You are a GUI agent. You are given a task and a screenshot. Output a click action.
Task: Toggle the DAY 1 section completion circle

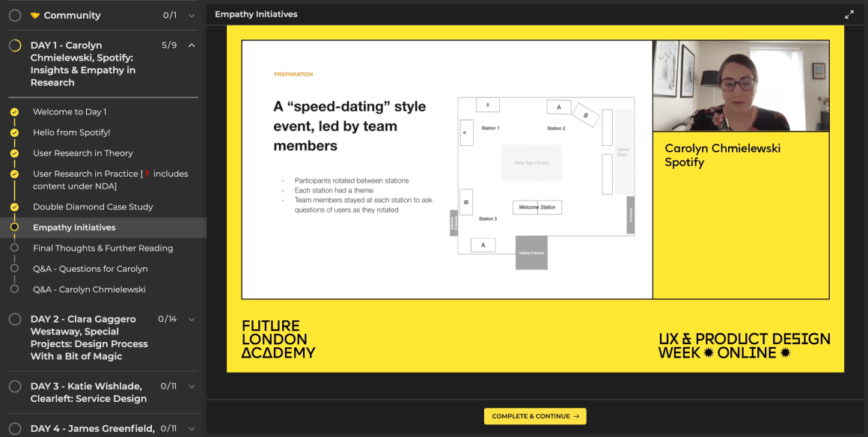point(15,46)
